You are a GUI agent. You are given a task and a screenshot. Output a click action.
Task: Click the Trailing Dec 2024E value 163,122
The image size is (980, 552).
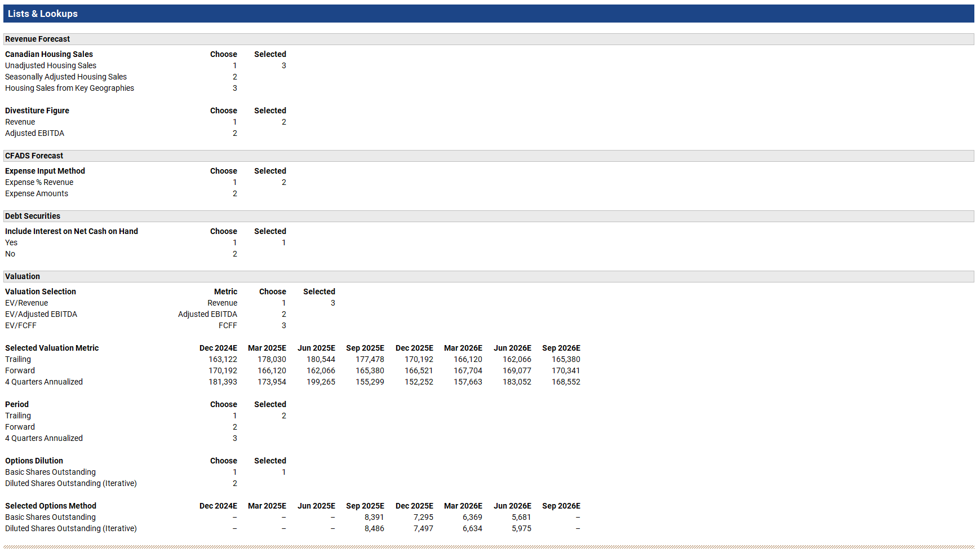point(223,359)
